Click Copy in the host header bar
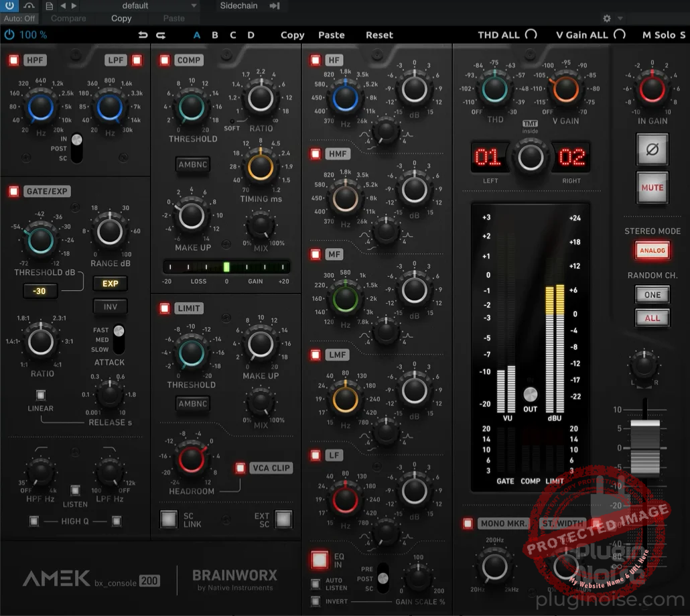This screenshot has width=690, height=616. [x=121, y=19]
